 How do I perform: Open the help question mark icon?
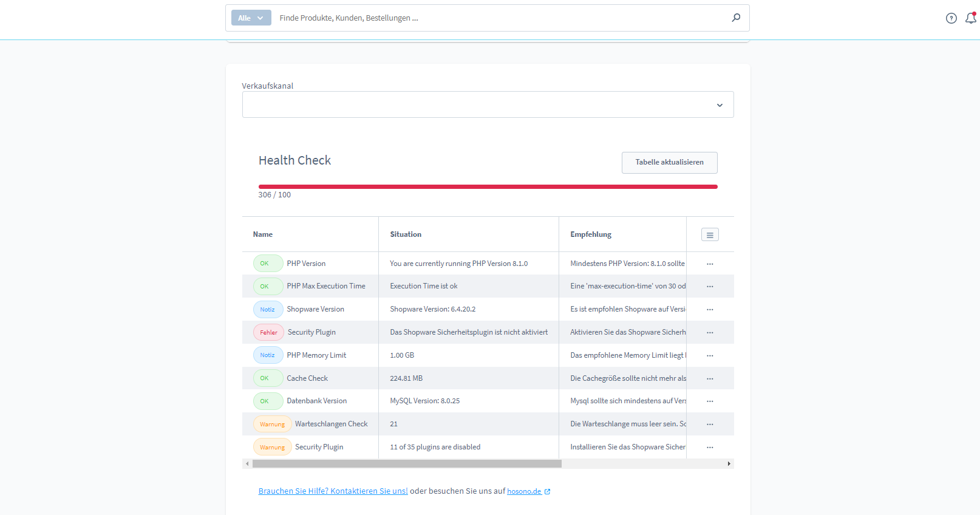(x=951, y=18)
